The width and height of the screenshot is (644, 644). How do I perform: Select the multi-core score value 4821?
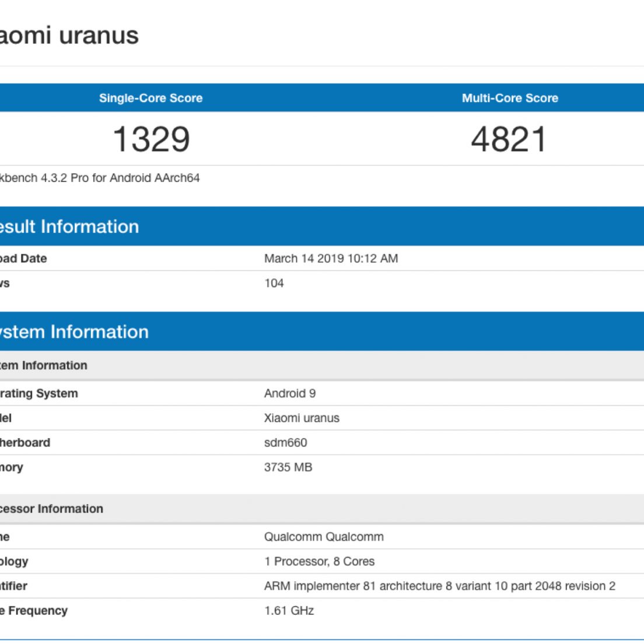click(509, 139)
